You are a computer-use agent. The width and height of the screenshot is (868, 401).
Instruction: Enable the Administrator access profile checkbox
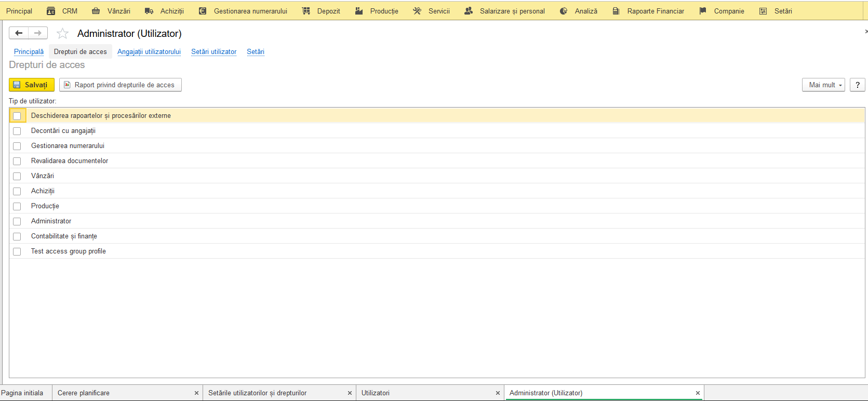(x=17, y=221)
